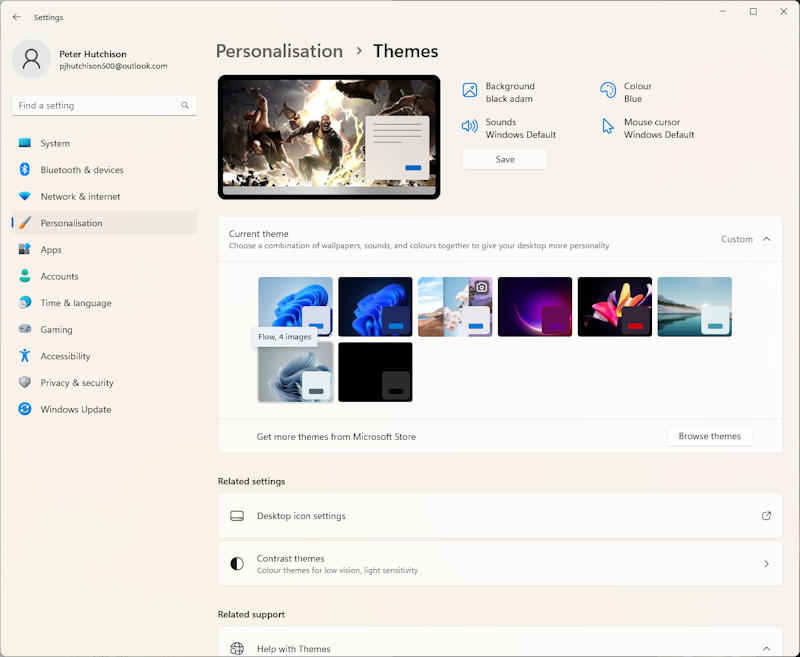The width and height of the screenshot is (800, 657).
Task: Click the Mouse cursor arrow icon
Action: [607, 127]
